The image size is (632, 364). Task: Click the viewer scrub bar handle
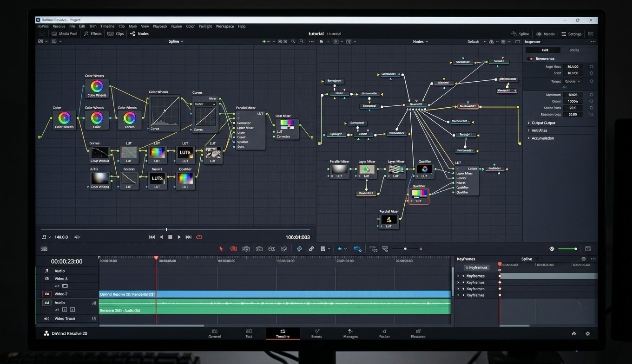pos(166,229)
